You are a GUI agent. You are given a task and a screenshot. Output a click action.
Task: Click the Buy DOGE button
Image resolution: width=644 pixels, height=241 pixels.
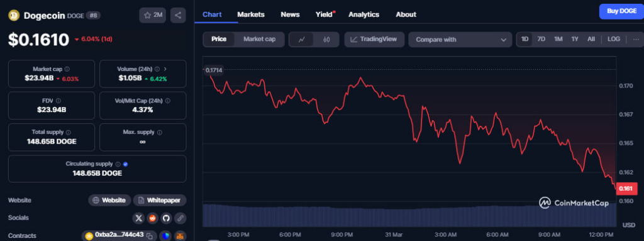[x=621, y=11]
